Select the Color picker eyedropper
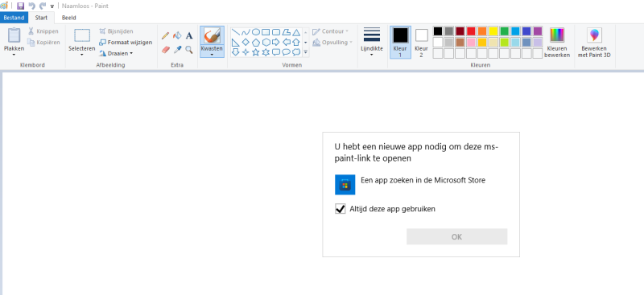Image resolution: width=644 pixels, height=295 pixels. pyautogui.click(x=177, y=50)
